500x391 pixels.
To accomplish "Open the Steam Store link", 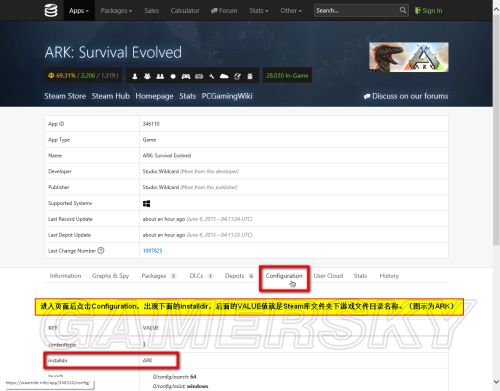I will tap(65, 96).
